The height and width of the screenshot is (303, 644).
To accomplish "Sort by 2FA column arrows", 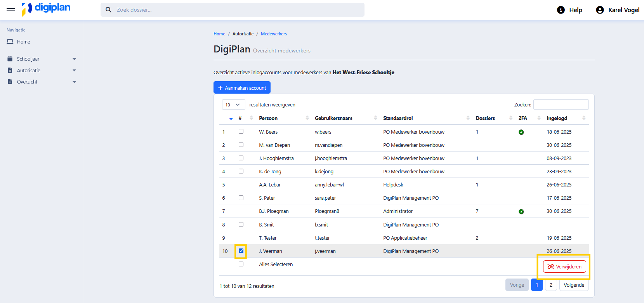I will coord(539,118).
